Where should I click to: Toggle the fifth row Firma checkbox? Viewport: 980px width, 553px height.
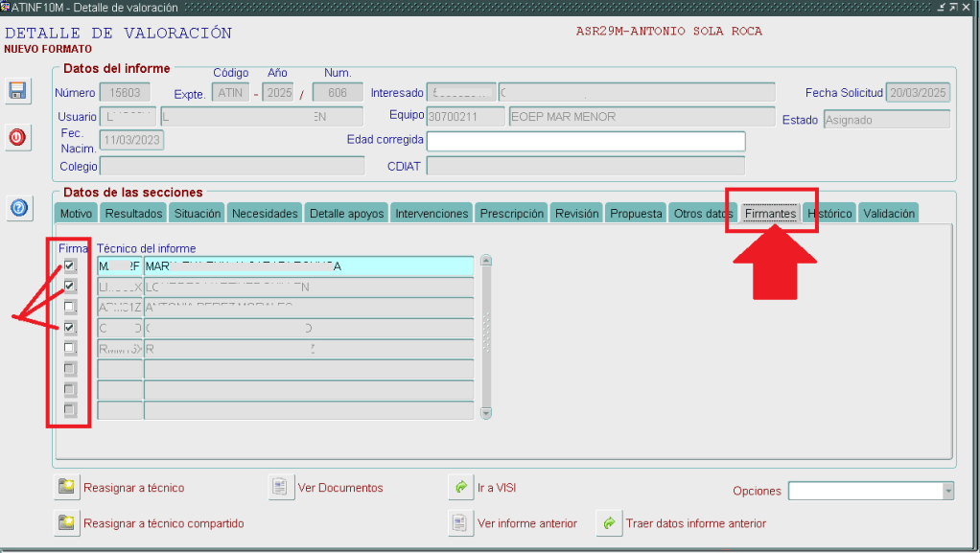[70, 348]
